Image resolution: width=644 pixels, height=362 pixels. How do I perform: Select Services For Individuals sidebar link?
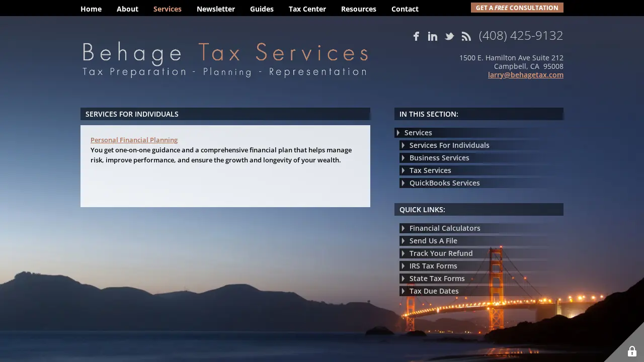481,145
